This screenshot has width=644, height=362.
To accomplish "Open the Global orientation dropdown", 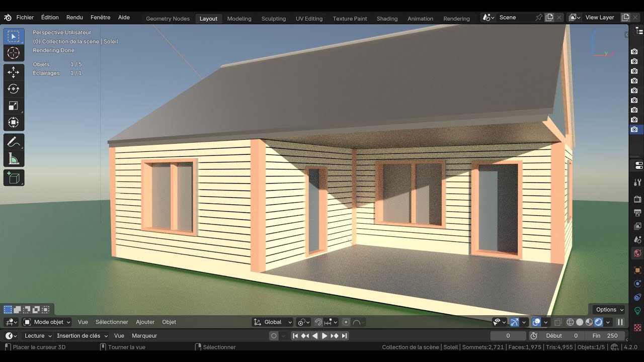I will click(x=273, y=322).
